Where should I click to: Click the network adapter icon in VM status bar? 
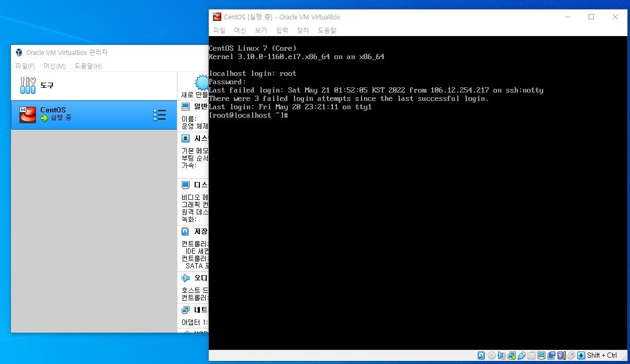(512, 356)
